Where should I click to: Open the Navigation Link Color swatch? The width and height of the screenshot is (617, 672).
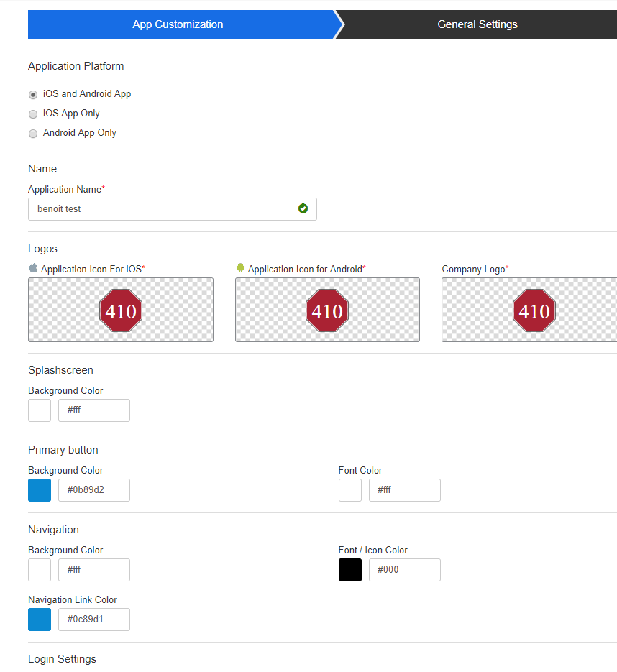pyautogui.click(x=40, y=620)
